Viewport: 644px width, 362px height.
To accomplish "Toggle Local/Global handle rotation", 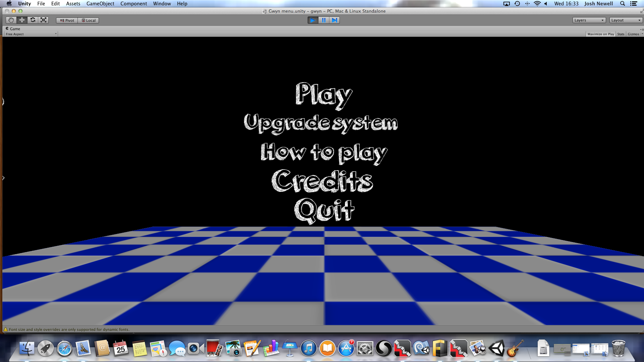I will coord(89,20).
